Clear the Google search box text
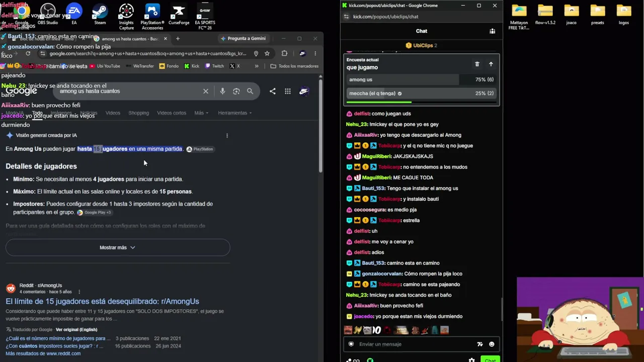 [x=205, y=91]
